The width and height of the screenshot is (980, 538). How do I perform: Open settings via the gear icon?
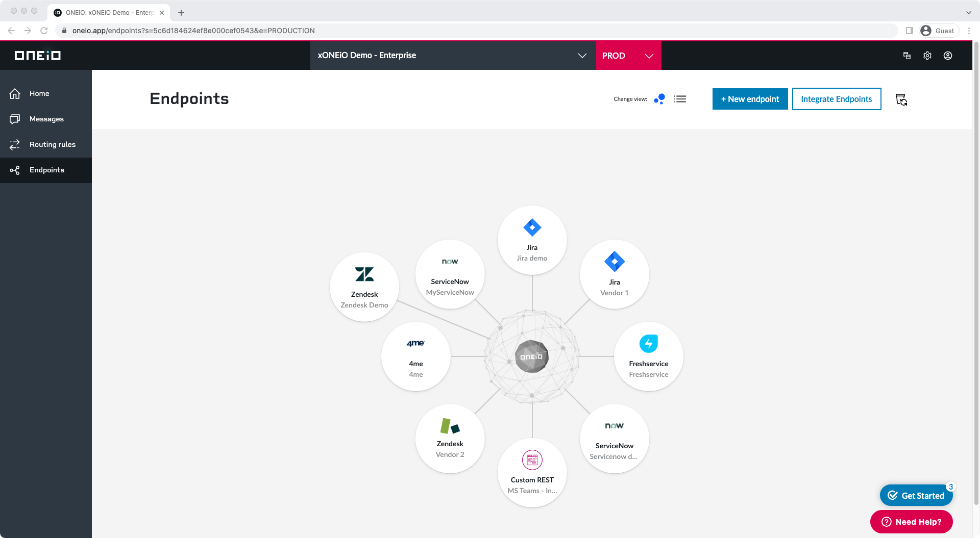pos(927,56)
